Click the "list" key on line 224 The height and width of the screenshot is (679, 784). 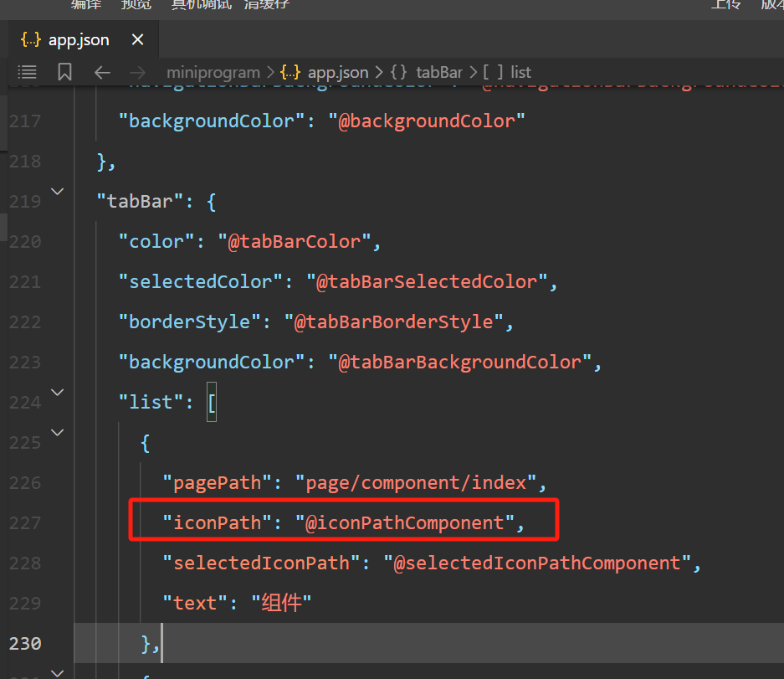[x=151, y=403]
